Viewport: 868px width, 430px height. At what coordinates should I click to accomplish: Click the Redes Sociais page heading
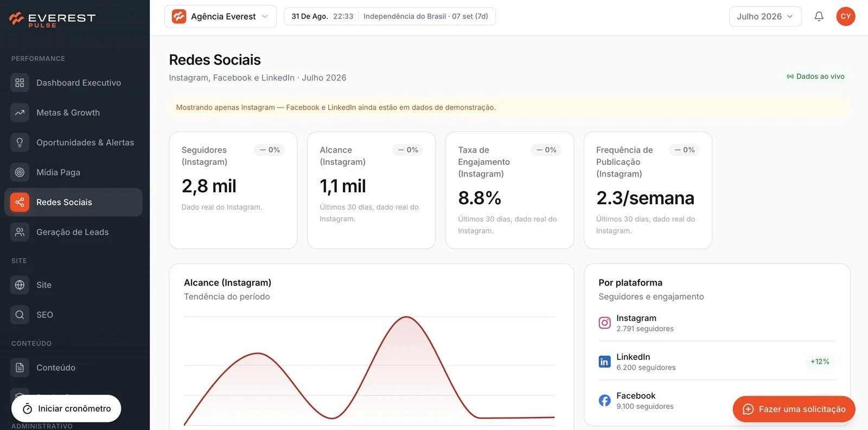tap(215, 60)
